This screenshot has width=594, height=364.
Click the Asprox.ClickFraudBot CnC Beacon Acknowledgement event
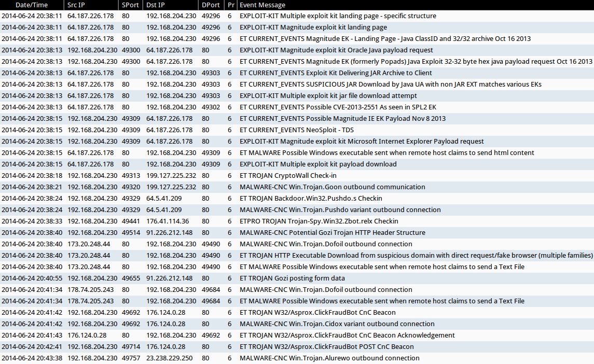pos(347,335)
